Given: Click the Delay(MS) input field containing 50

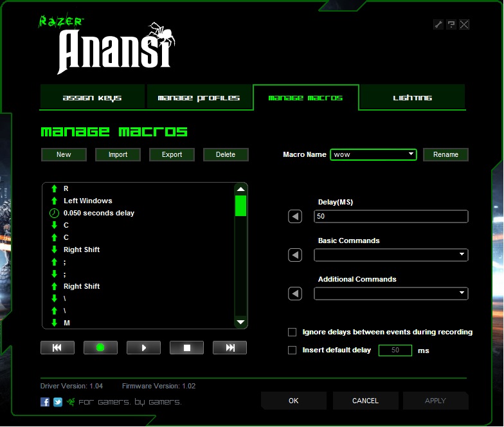Looking at the screenshot, I should click(x=391, y=216).
